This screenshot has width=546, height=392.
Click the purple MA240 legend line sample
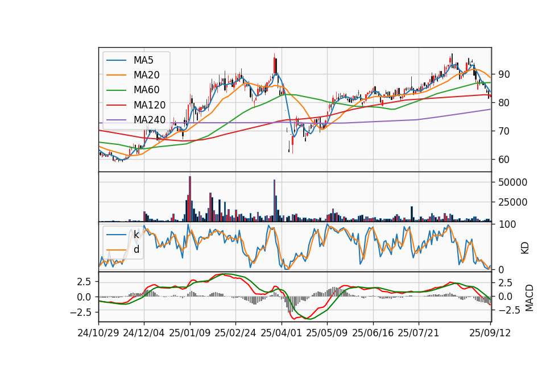tap(116, 120)
